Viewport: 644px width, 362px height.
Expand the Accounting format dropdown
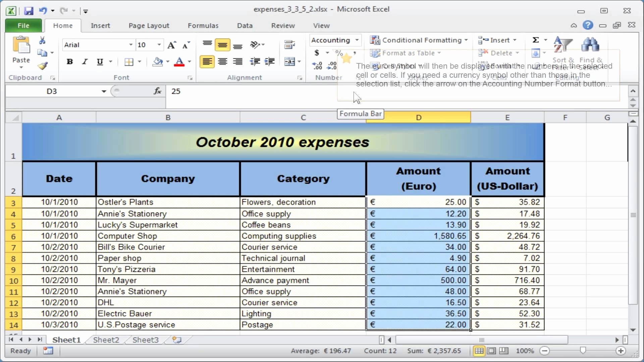point(357,40)
